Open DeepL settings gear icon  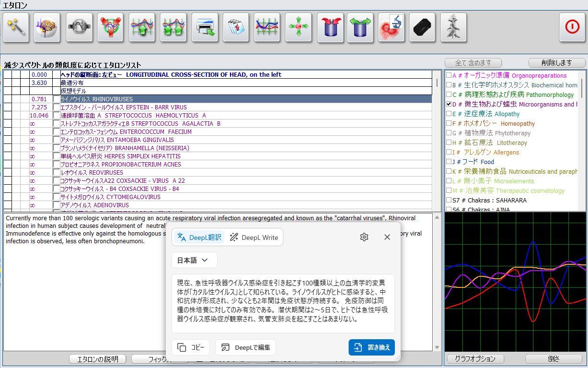364,237
